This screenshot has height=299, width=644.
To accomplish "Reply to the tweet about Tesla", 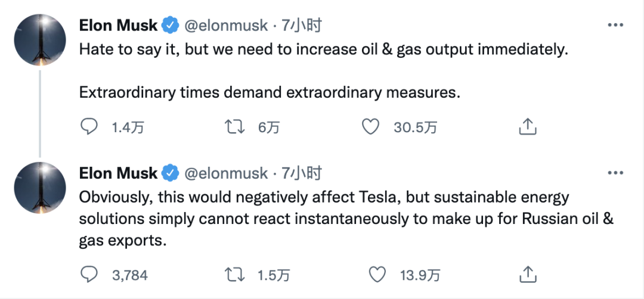I will [x=89, y=275].
